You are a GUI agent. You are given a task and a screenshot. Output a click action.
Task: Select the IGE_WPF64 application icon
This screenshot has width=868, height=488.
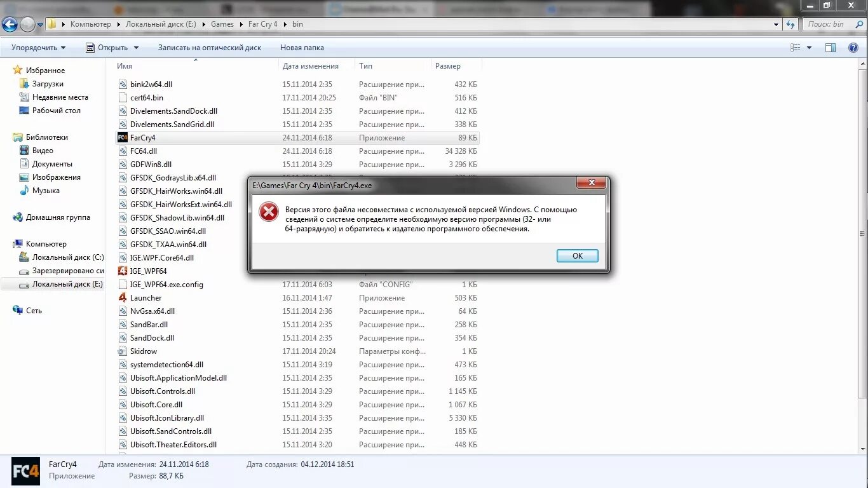coord(123,271)
